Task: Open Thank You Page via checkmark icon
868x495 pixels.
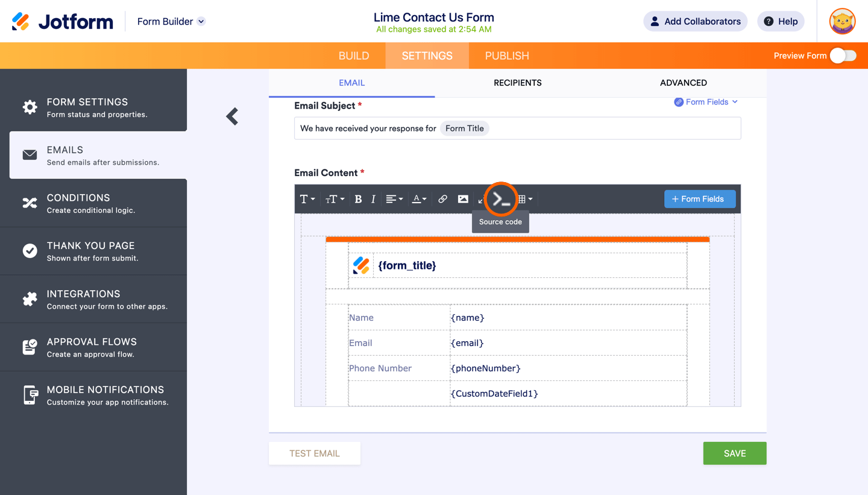Action: tap(30, 251)
